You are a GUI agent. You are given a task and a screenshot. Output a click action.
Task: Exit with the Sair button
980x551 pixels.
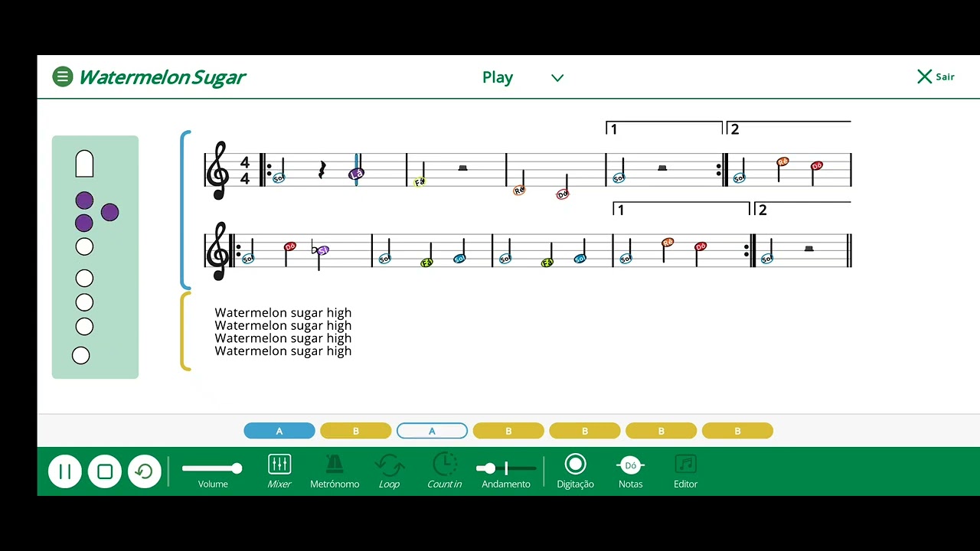click(x=936, y=77)
